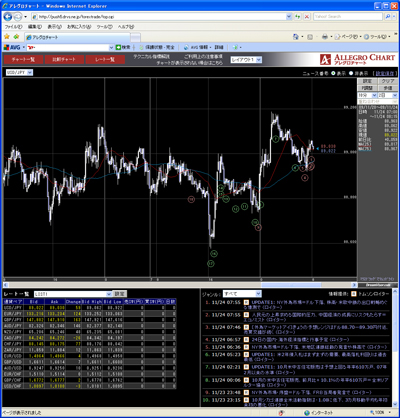Click the RSS feeds icon in the IE command bar
The width and height of the screenshot is (400, 418).
[x=310, y=37]
